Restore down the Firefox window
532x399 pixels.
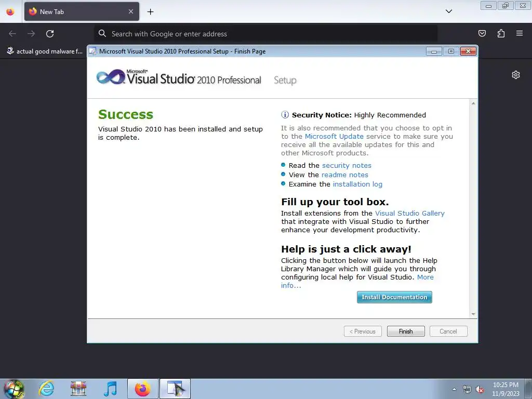click(506, 5)
